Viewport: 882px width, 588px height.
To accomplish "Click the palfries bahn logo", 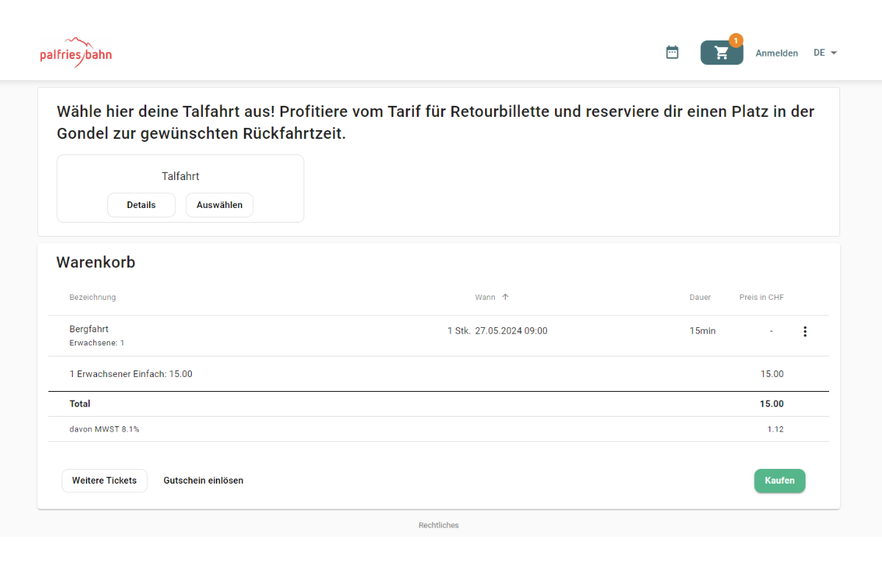I will [76, 53].
